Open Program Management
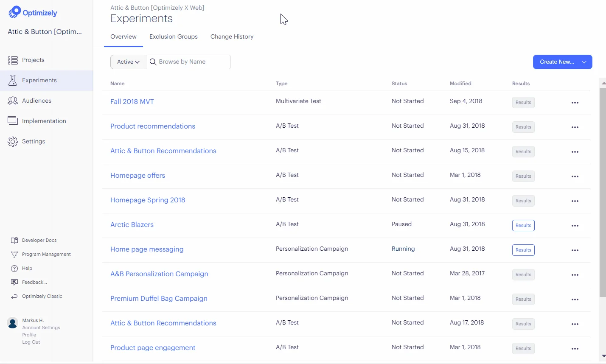The width and height of the screenshot is (606, 364). [46, 254]
